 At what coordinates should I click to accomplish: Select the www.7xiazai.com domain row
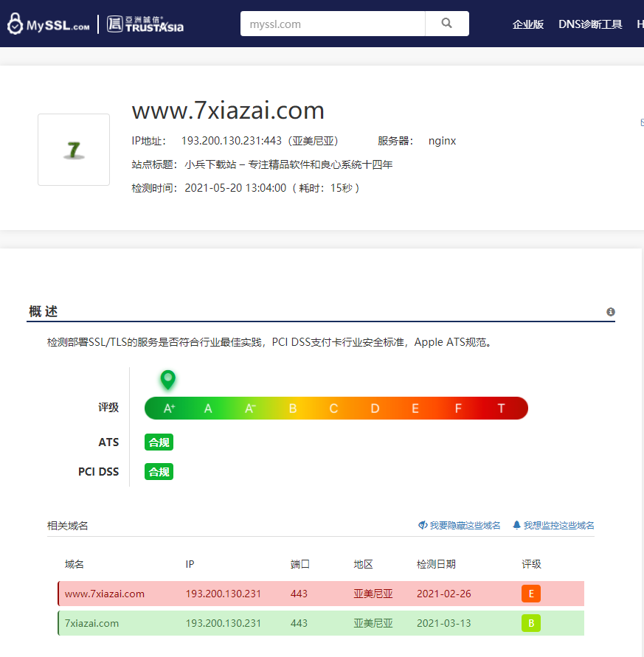click(x=105, y=594)
